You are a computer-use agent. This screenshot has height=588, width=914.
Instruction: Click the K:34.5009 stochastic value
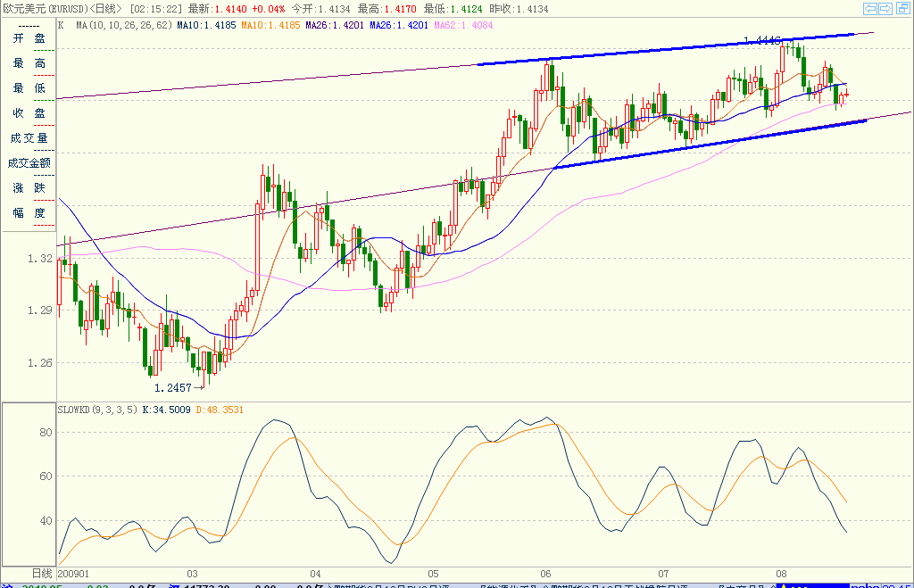point(166,410)
